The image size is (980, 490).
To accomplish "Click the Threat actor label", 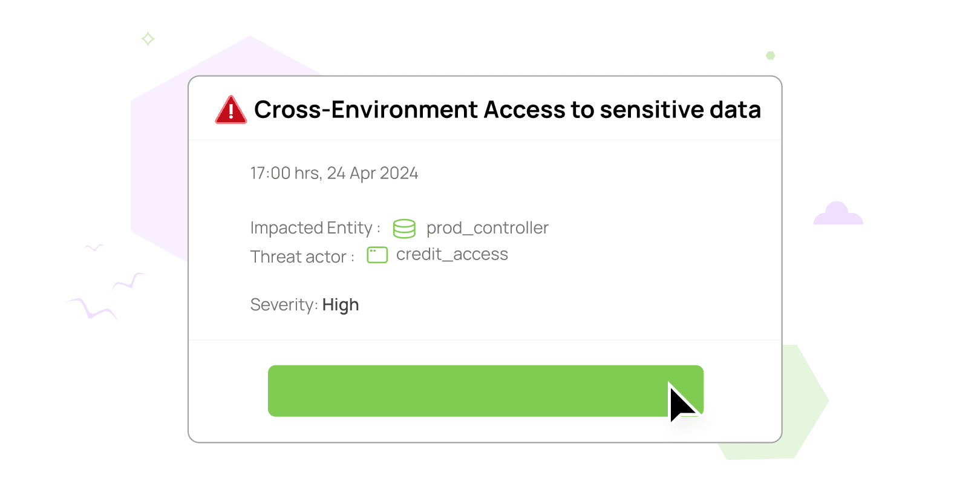I will click(298, 257).
